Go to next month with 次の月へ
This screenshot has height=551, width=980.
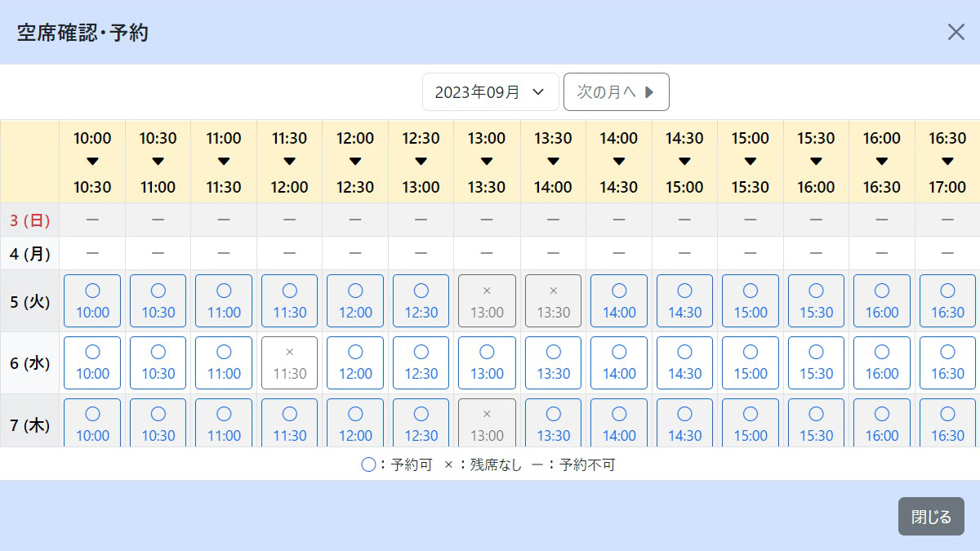tap(616, 92)
